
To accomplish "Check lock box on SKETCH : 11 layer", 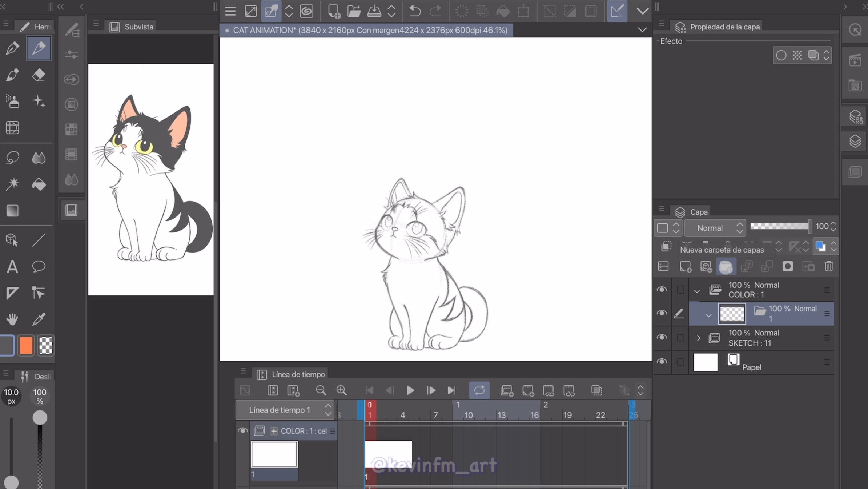I will tap(680, 338).
